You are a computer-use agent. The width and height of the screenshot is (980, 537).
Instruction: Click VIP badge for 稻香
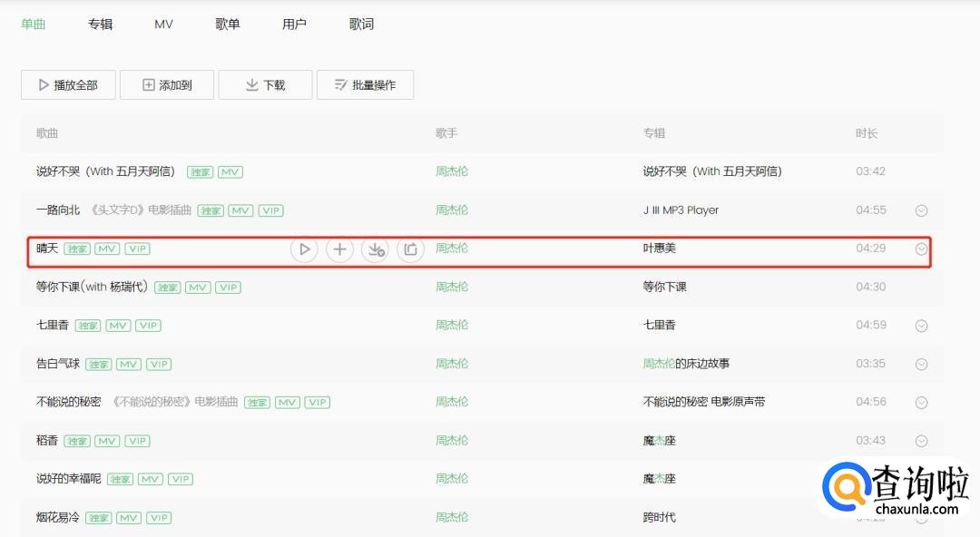pyautogui.click(x=138, y=442)
